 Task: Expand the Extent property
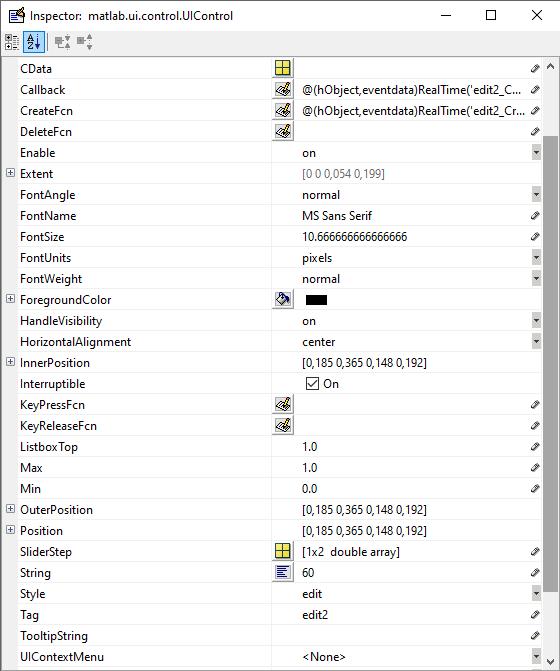pyautogui.click(x=10, y=173)
